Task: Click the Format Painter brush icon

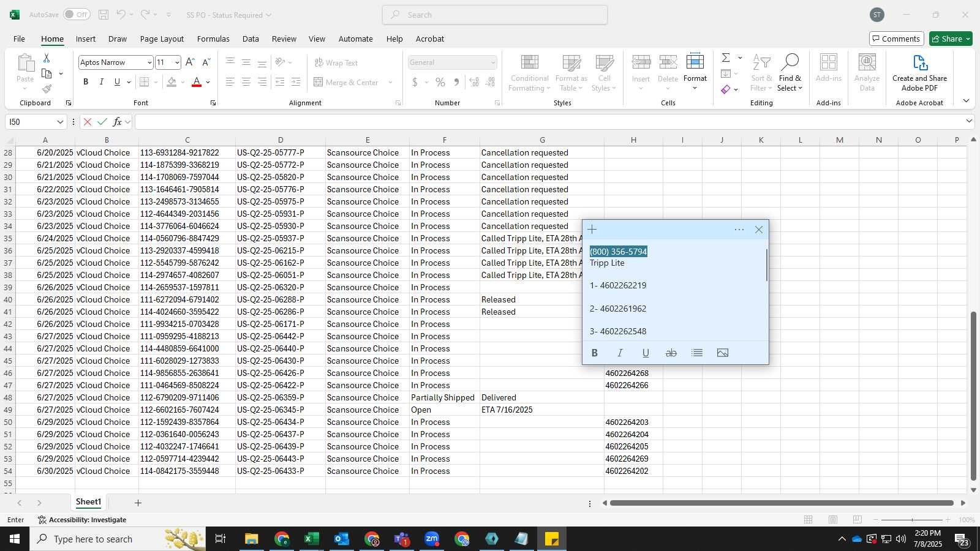Action: [47, 89]
